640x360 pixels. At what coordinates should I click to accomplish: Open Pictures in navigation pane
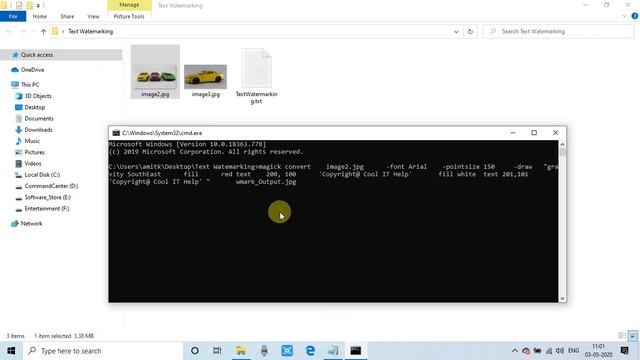pyautogui.click(x=34, y=152)
